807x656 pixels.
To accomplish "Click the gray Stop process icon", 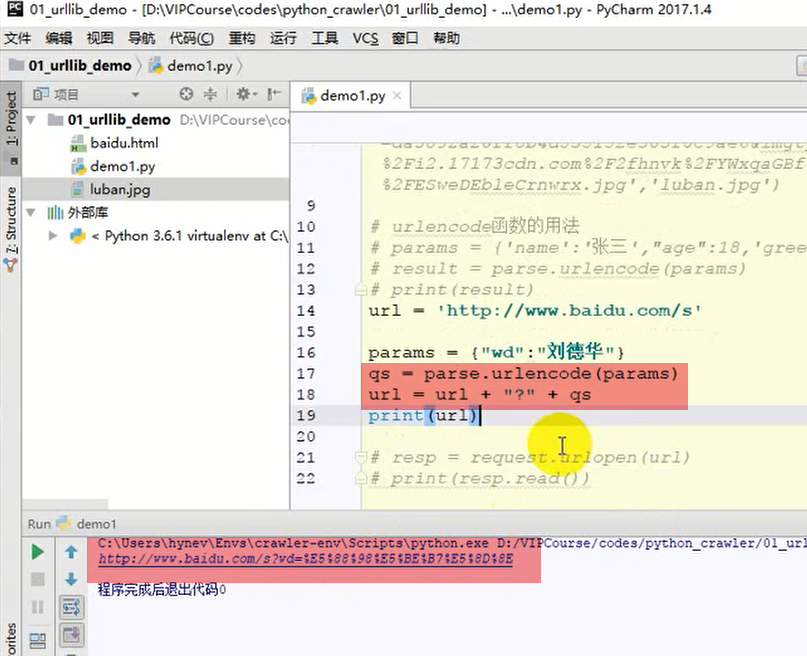I will [37, 578].
